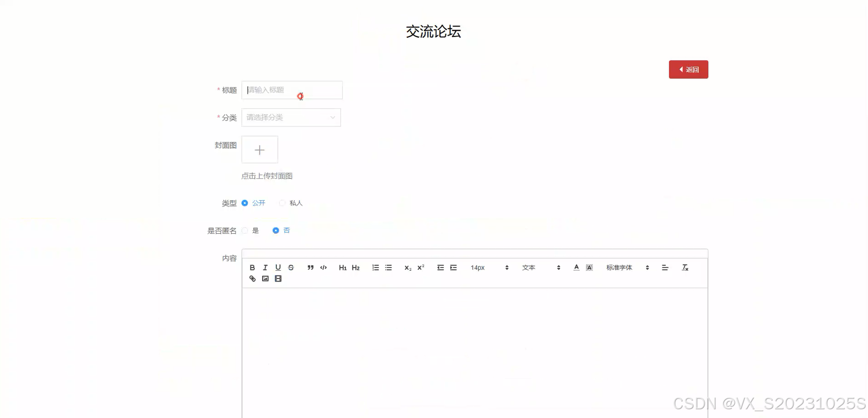Open the text alignment options
Screen dimensions: 868x418
tap(665, 268)
